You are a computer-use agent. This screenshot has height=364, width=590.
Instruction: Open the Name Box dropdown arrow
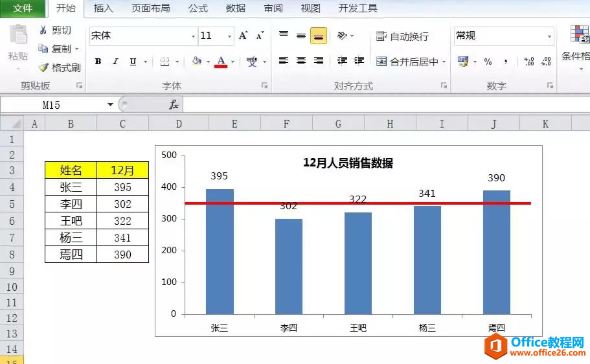110,105
